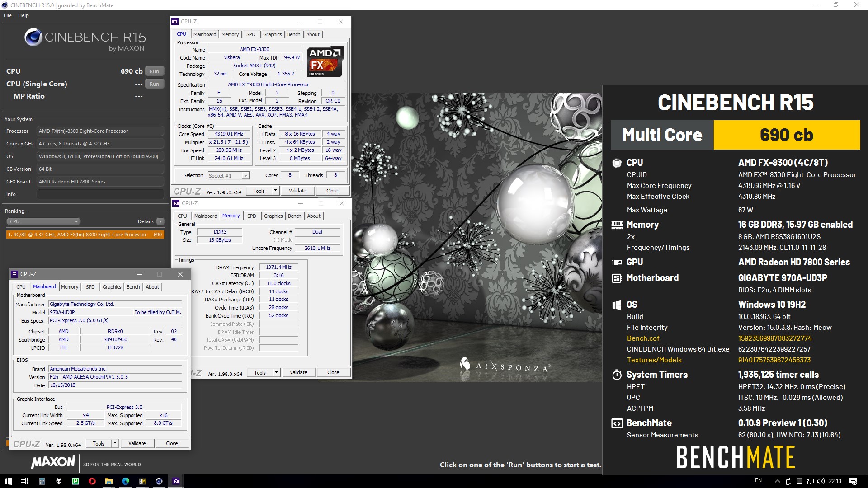
Task: Click Validate in the top CPU-Z window
Action: coord(297,191)
